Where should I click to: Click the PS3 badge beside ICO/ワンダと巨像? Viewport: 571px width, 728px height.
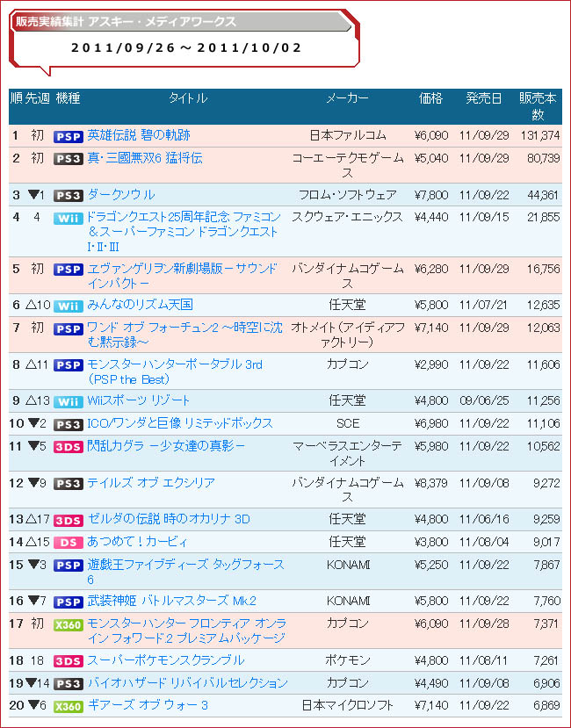click(x=69, y=425)
